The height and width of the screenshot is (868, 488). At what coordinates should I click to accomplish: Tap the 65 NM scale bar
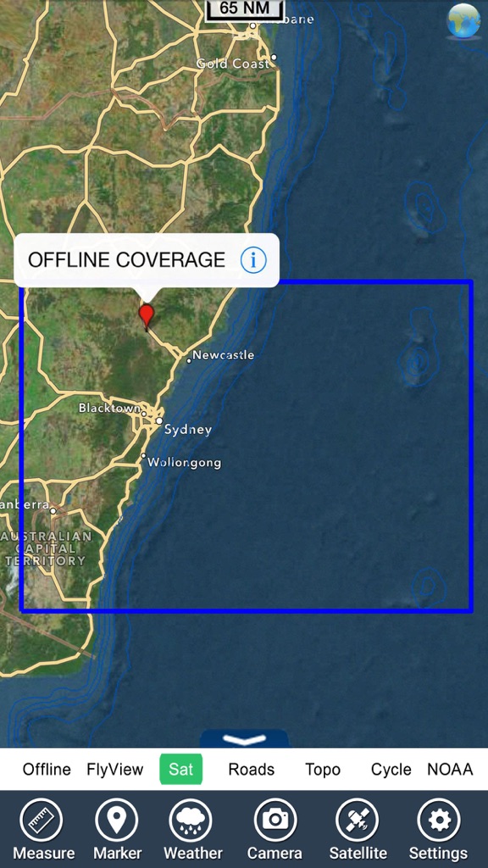[x=245, y=10]
